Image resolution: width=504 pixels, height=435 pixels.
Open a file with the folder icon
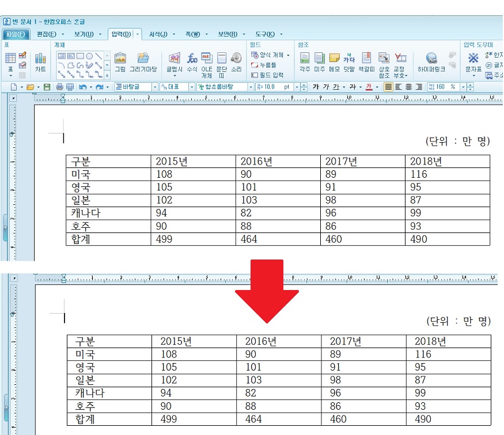click(30, 87)
